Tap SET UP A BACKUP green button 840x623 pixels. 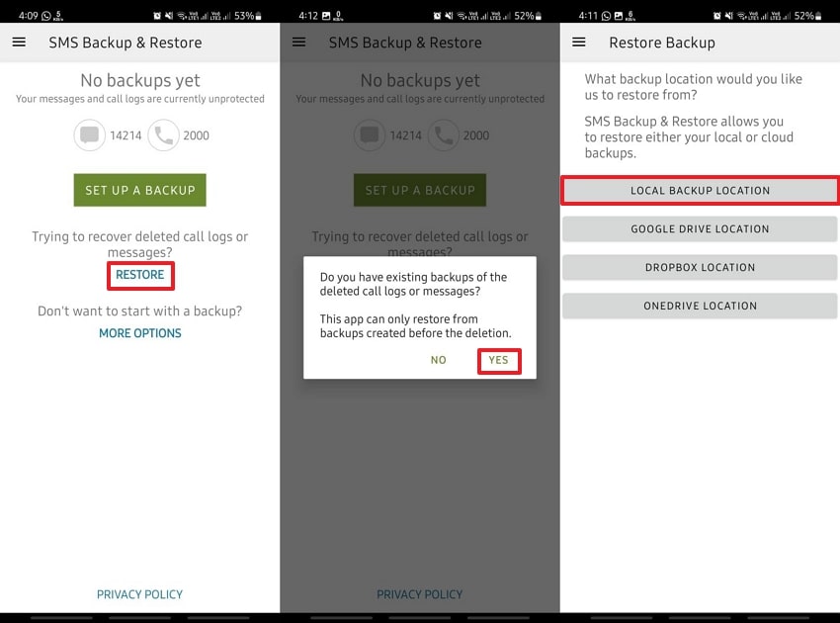coord(139,190)
